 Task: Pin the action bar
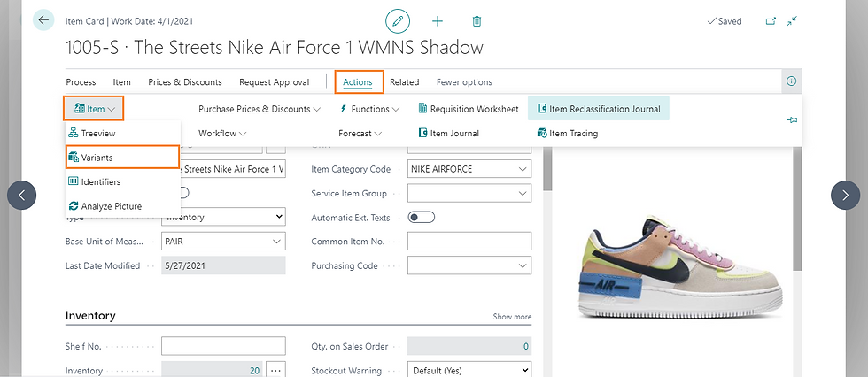click(792, 120)
